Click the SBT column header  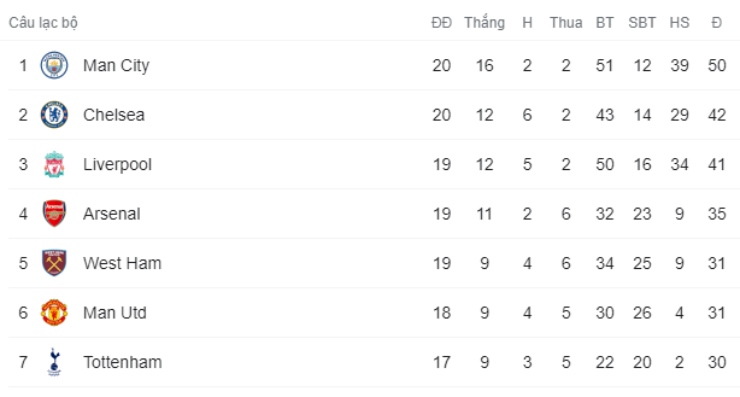tap(642, 23)
